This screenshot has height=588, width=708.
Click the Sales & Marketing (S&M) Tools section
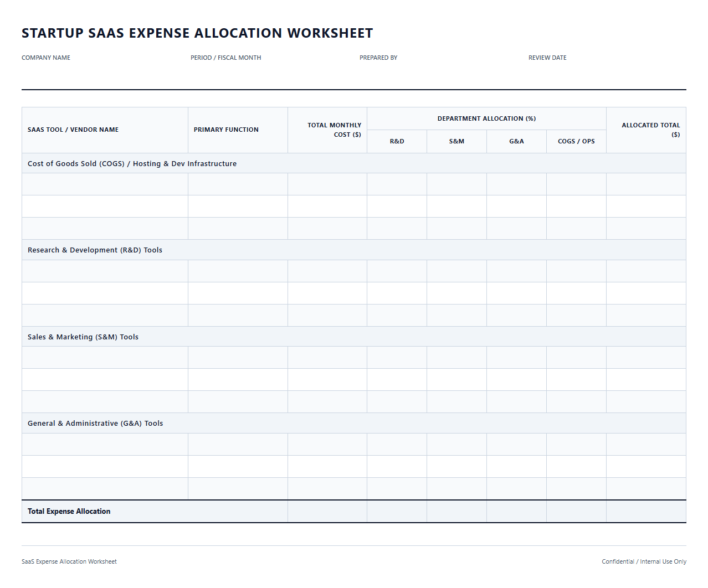pos(354,337)
